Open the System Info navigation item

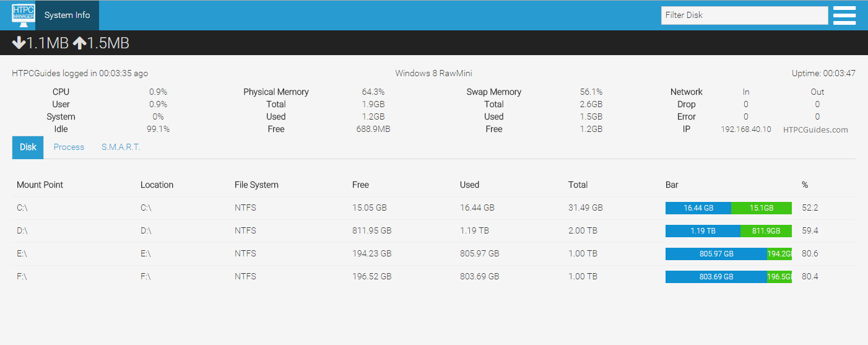click(x=67, y=15)
